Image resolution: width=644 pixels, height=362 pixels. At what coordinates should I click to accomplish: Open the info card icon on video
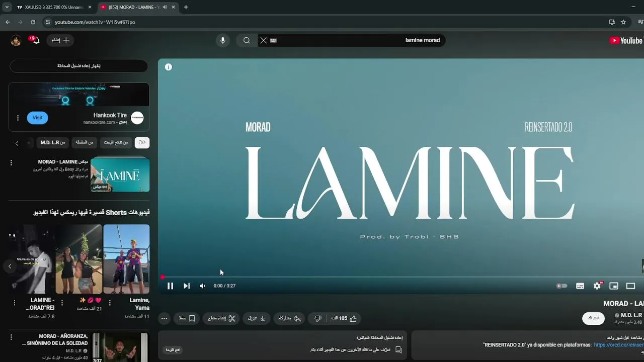pos(169,67)
